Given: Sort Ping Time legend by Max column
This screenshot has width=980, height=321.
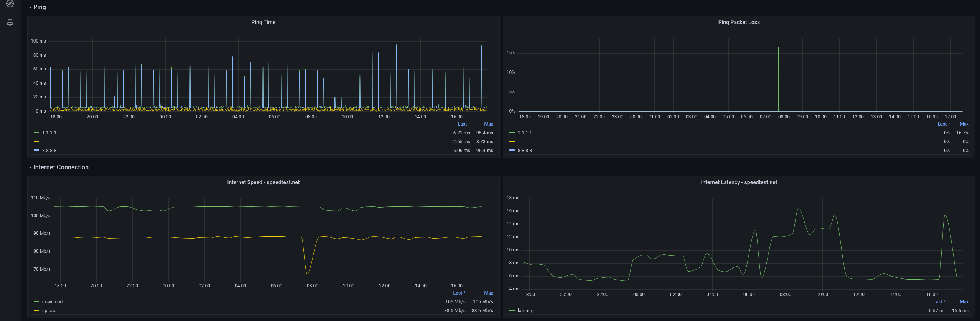Looking at the screenshot, I should [x=488, y=124].
